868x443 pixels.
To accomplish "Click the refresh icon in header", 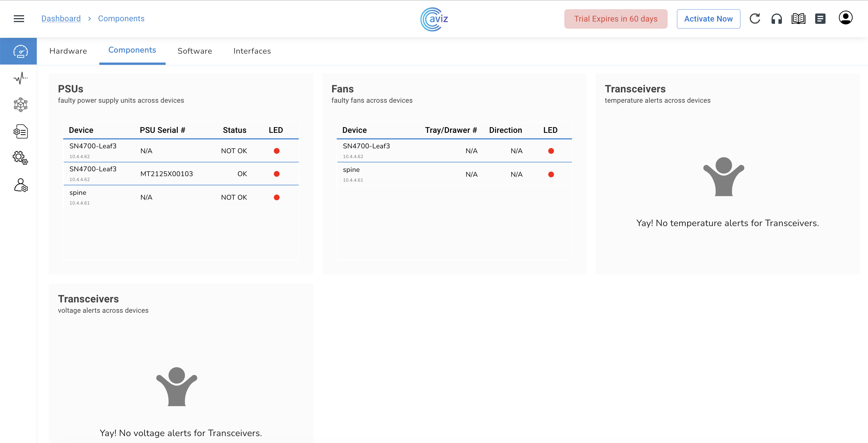I will pyautogui.click(x=755, y=19).
